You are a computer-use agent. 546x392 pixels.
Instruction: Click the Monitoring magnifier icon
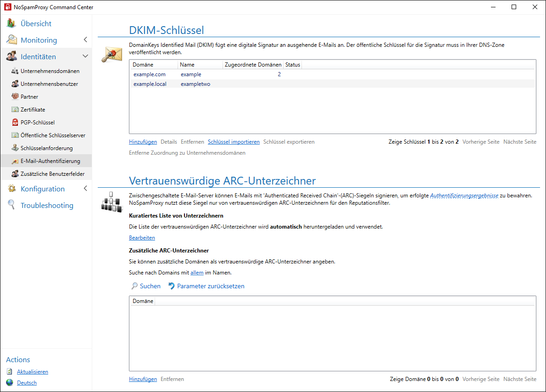(x=11, y=40)
